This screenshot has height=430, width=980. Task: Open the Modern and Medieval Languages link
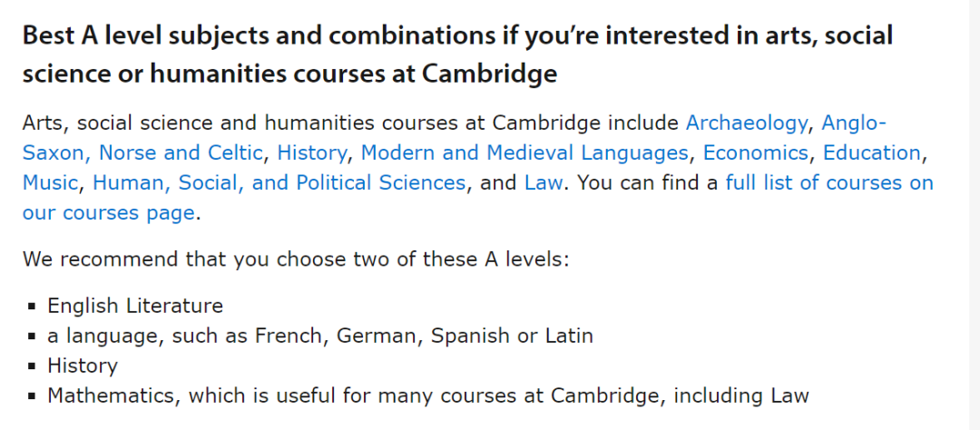(x=524, y=152)
